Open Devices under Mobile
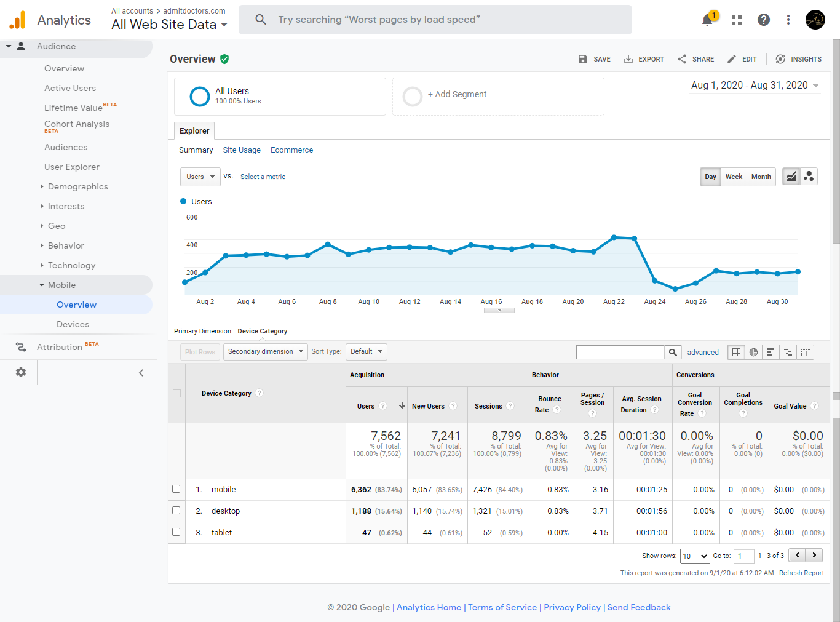This screenshot has height=622, width=840. [73, 324]
